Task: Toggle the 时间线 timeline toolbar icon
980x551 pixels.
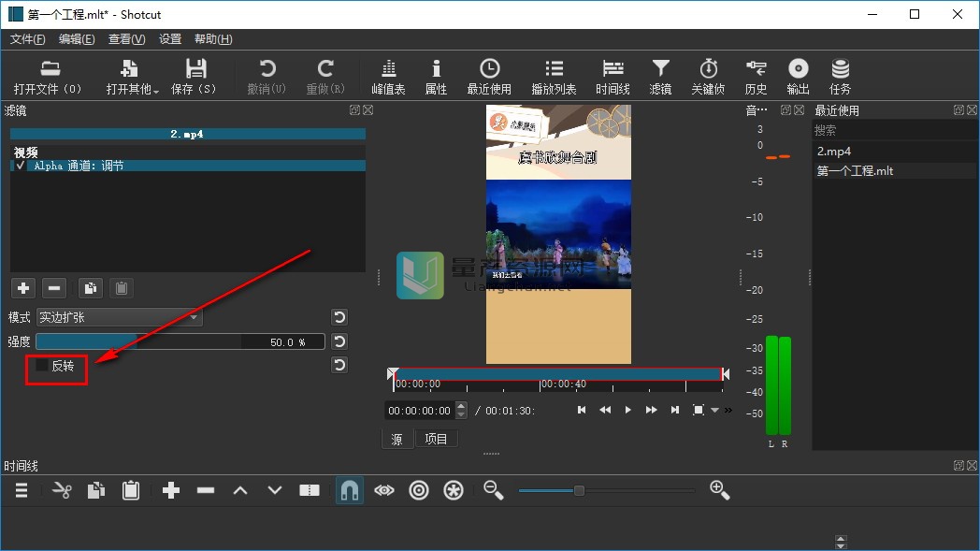Action: point(612,77)
